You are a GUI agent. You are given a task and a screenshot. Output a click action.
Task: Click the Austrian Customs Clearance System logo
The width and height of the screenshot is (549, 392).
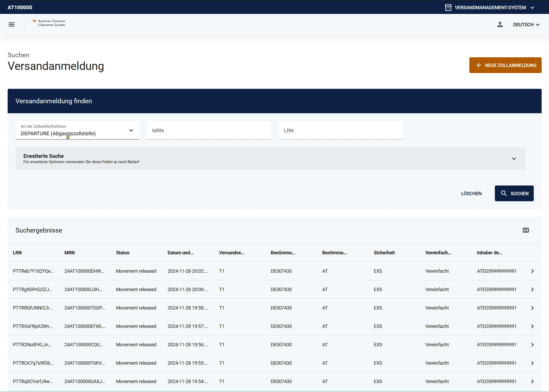(49, 23)
